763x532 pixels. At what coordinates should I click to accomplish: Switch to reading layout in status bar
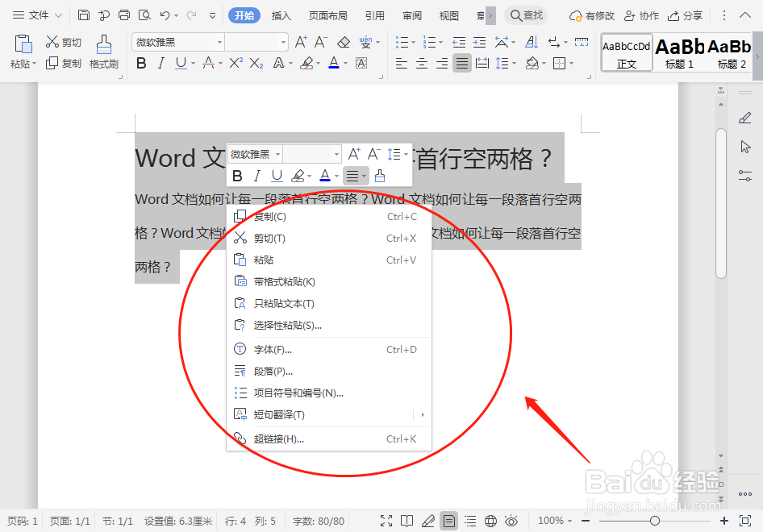point(407,521)
